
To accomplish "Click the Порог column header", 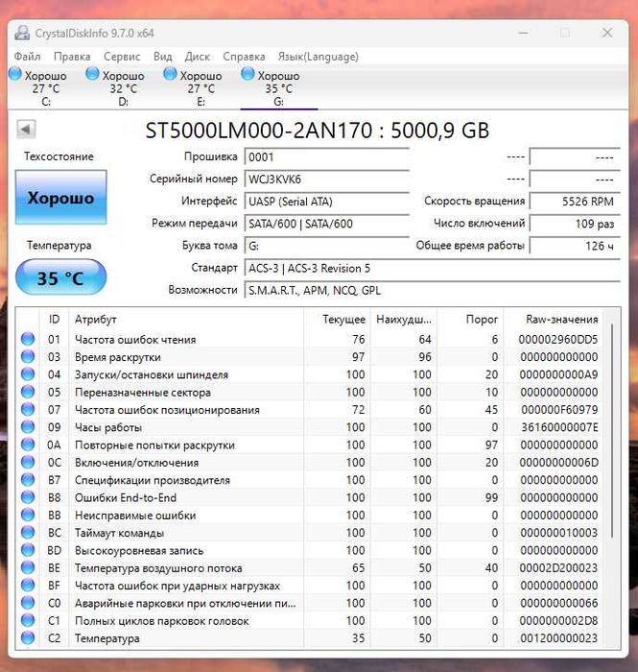I will coord(470,320).
